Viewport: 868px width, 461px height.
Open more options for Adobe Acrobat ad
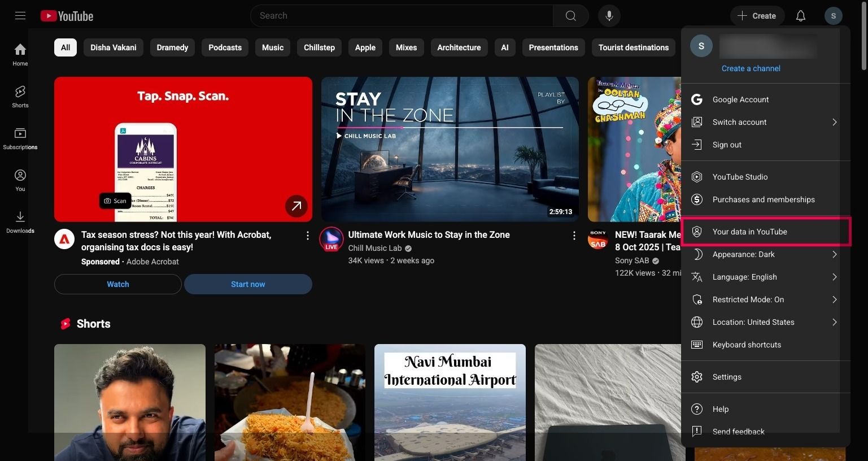(307, 236)
